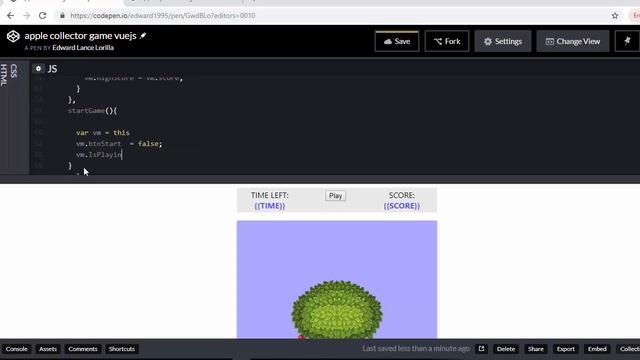Open the Comments panel
This screenshot has width=640, height=360.
tap(83, 349)
